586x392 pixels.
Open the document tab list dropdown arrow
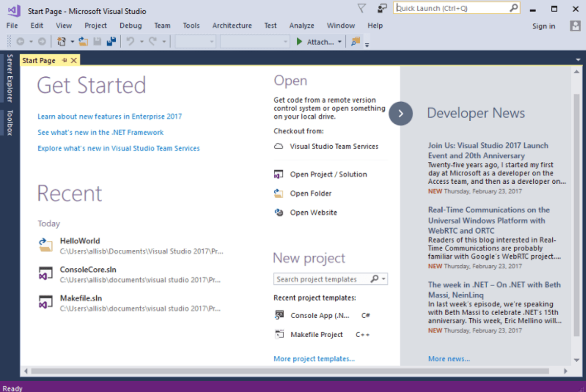tap(578, 60)
